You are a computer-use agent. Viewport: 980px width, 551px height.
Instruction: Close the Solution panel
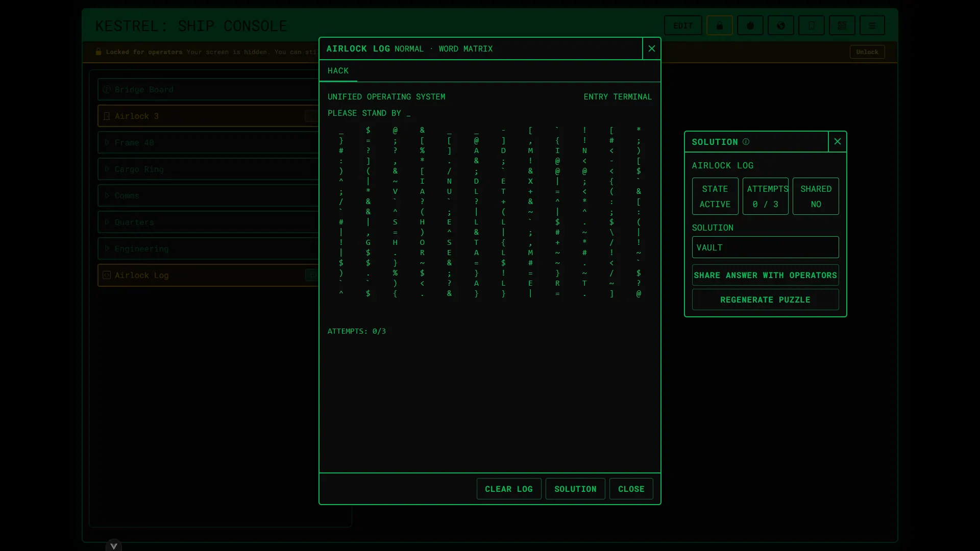click(x=837, y=142)
